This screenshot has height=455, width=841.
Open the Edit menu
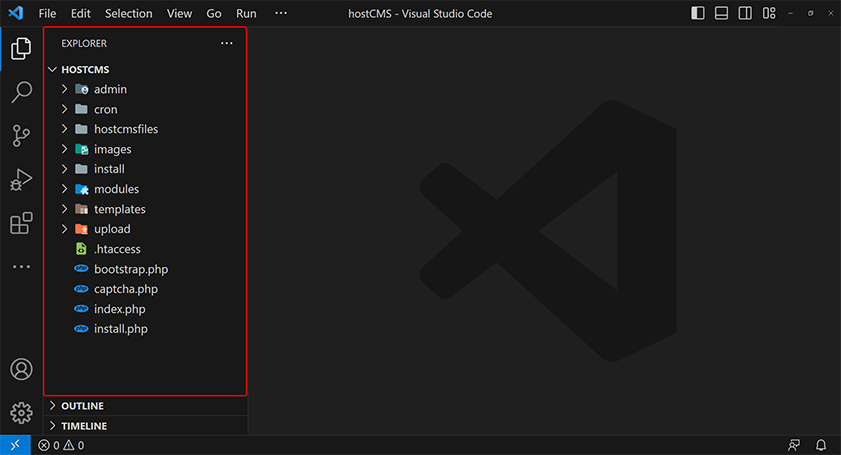[80, 13]
